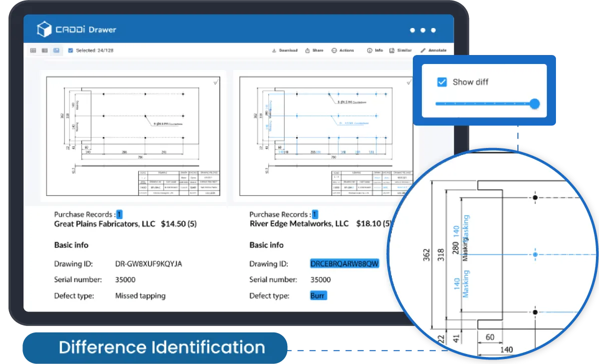The height and width of the screenshot is (364, 599).
Task: Open the three-dot menu in header
Action: (x=422, y=30)
